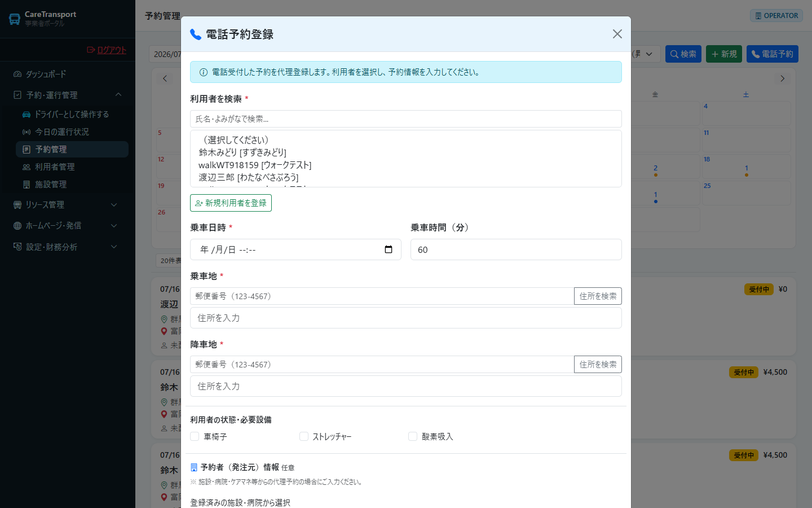
Task: Click the green 新規 button
Action: point(724,54)
